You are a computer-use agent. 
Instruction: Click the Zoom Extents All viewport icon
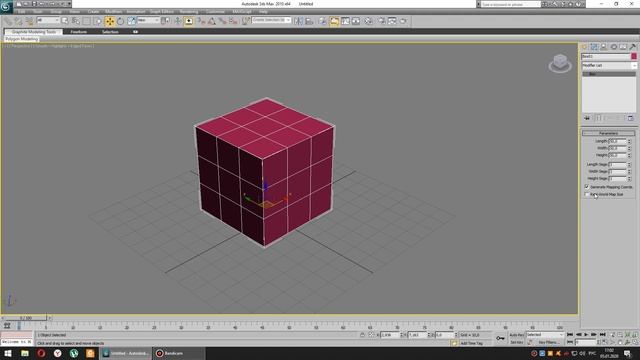click(x=636, y=335)
